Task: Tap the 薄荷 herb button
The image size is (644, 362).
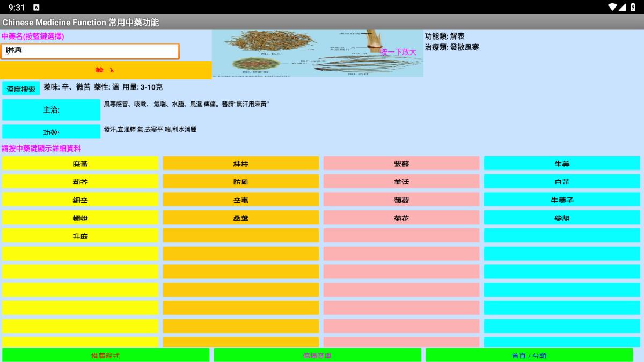Action: pyautogui.click(x=401, y=200)
